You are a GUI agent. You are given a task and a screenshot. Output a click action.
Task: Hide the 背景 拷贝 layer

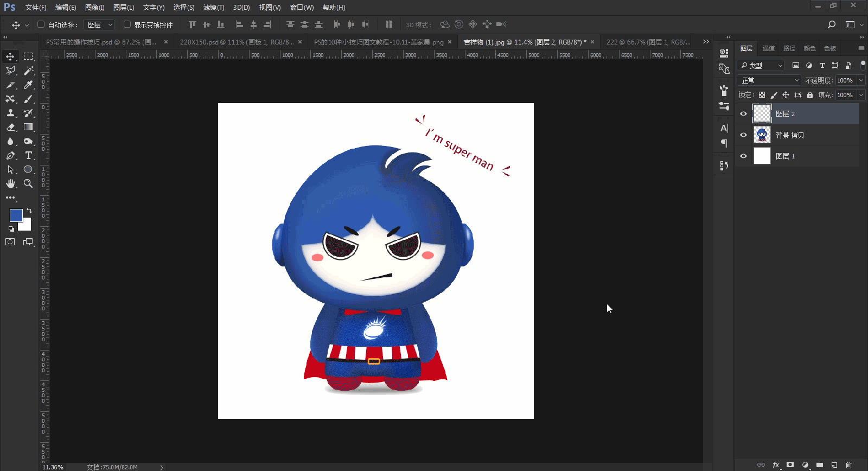[743, 135]
